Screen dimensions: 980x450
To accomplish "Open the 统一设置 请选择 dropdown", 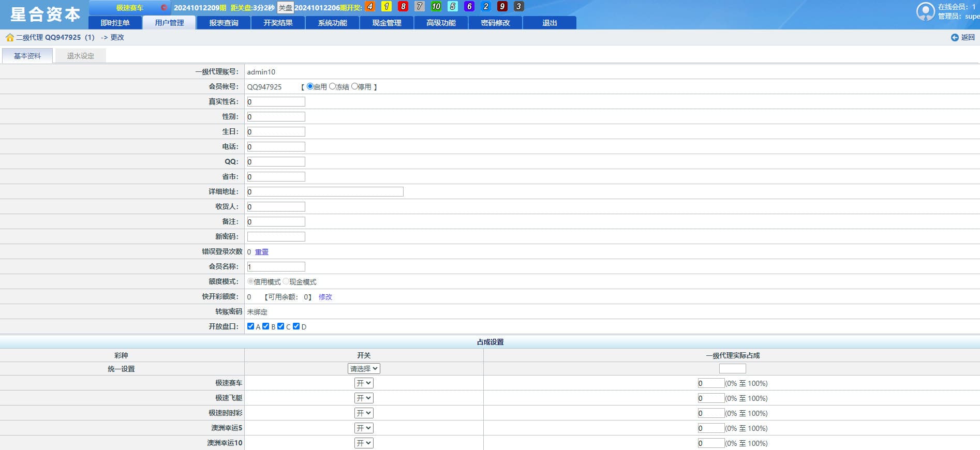I will point(364,369).
